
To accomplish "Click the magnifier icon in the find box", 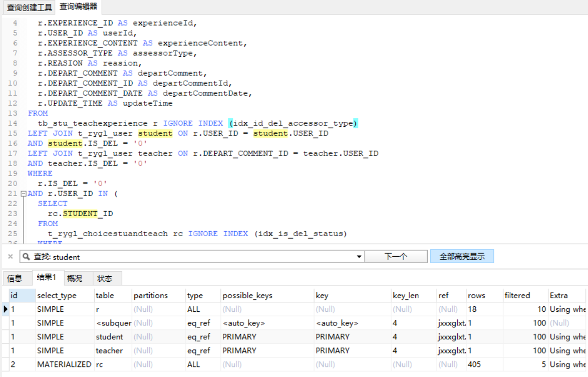I will [x=26, y=257].
